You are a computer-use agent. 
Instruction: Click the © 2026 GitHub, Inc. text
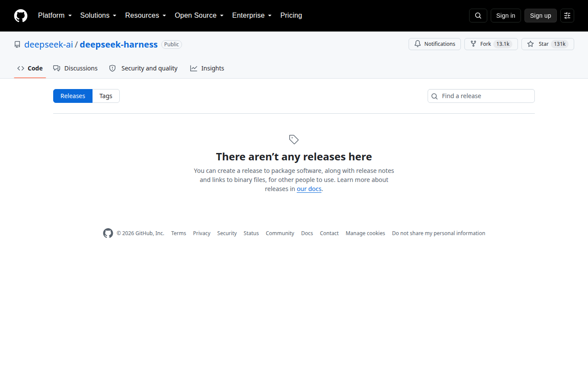point(140,233)
